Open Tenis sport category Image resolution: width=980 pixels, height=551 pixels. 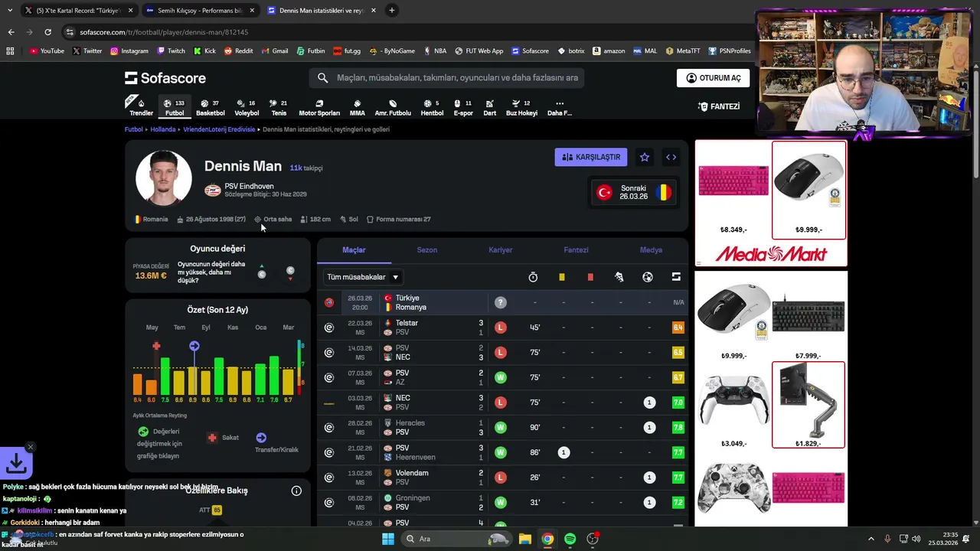pyautogui.click(x=279, y=107)
